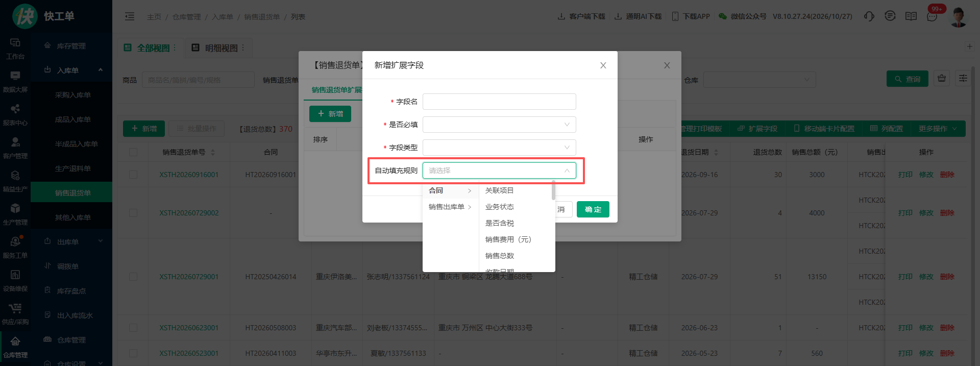Collapse the 入库单 sidebar group
Image resolution: width=980 pixels, height=366 pixels.
[71, 70]
